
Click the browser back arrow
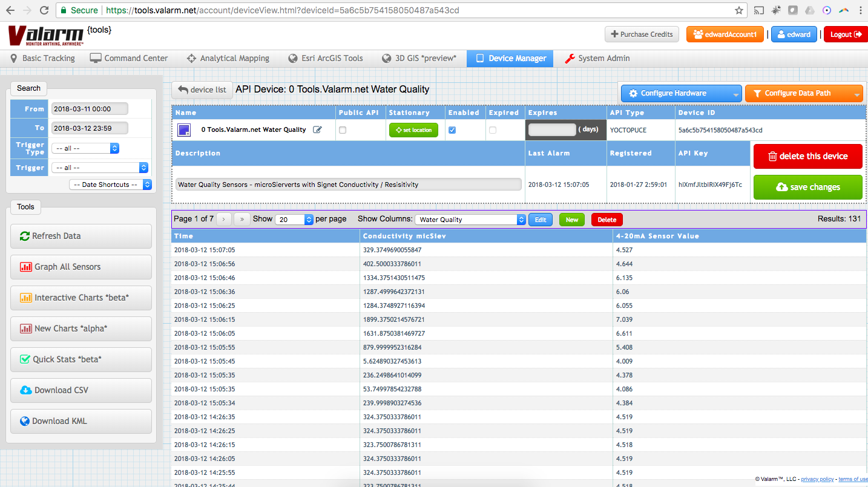coord(10,10)
